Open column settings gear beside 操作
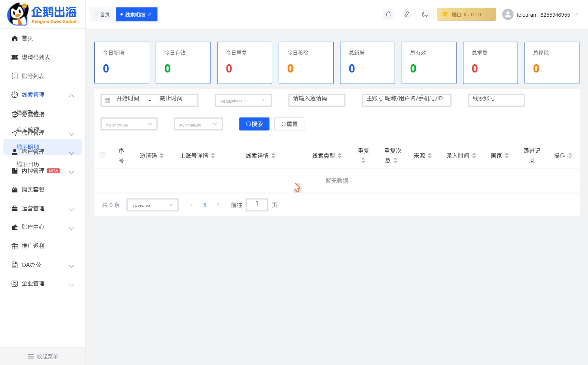Screen dimensions: 588x365 click(570, 156)
